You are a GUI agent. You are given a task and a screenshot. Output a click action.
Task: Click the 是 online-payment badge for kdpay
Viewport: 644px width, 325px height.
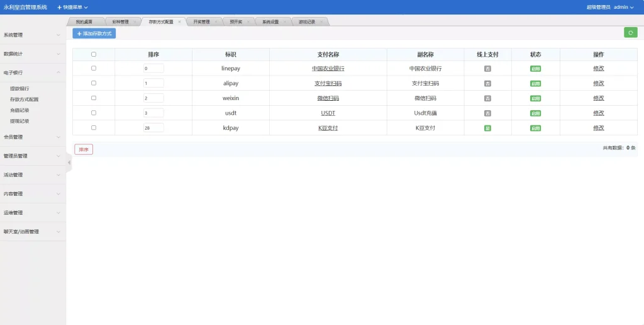point(487,128)
